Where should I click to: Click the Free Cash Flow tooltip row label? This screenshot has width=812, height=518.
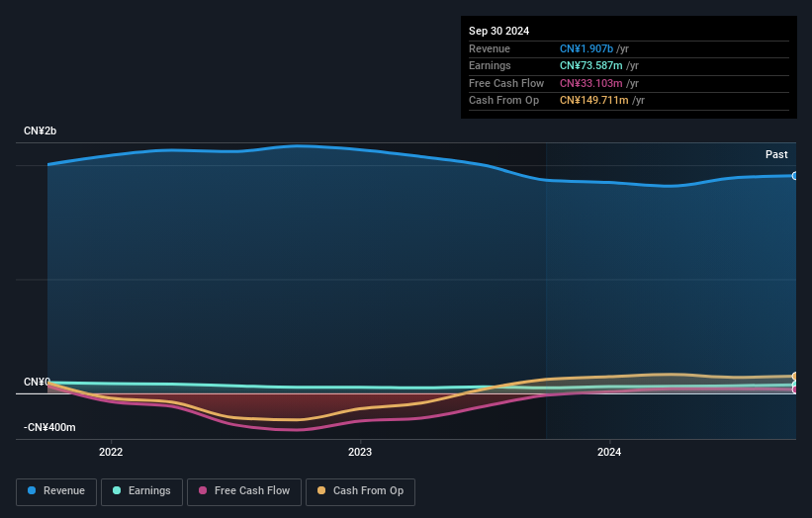tap(506, 83)
